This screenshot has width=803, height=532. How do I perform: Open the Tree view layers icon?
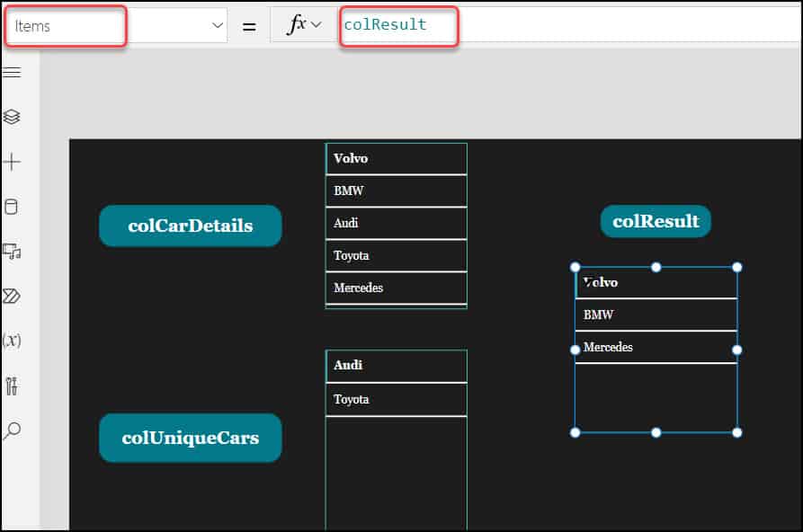click(x=12, y=117)
